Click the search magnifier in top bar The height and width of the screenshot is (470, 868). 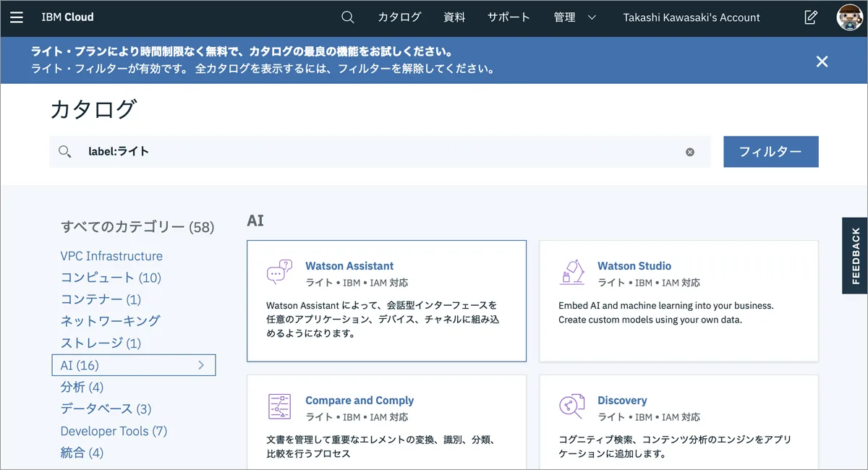tap(348, 17)
